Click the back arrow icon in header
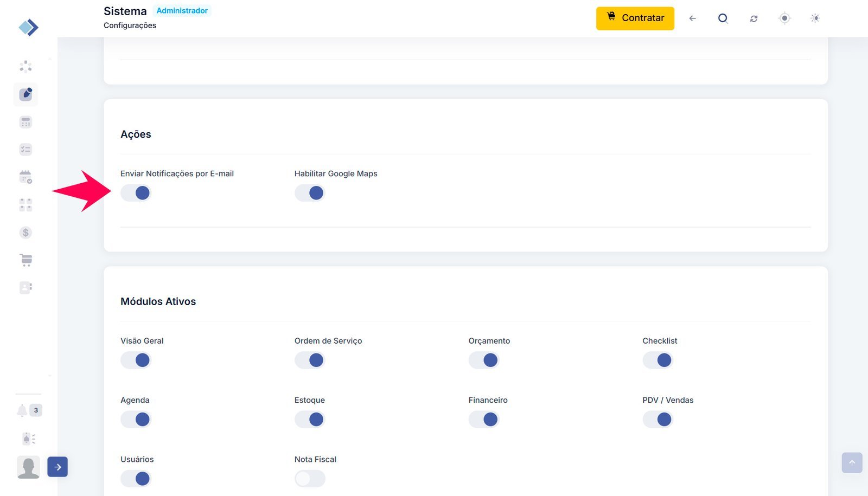This screenshot has width=868, height=496. click(692, 18)
